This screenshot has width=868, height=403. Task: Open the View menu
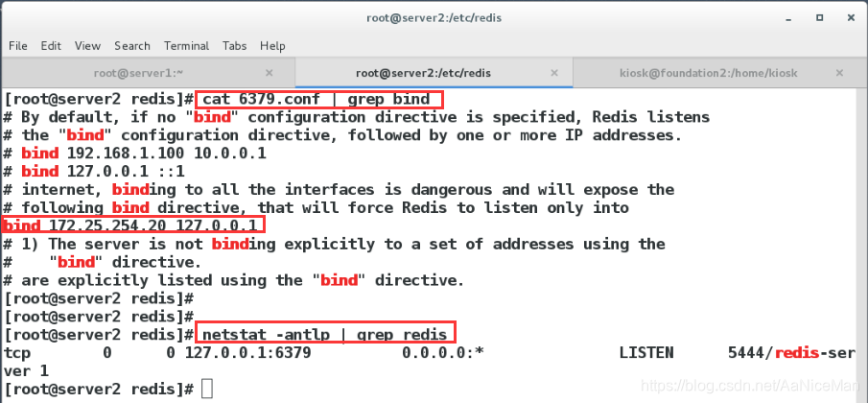[x=87, y=46]
